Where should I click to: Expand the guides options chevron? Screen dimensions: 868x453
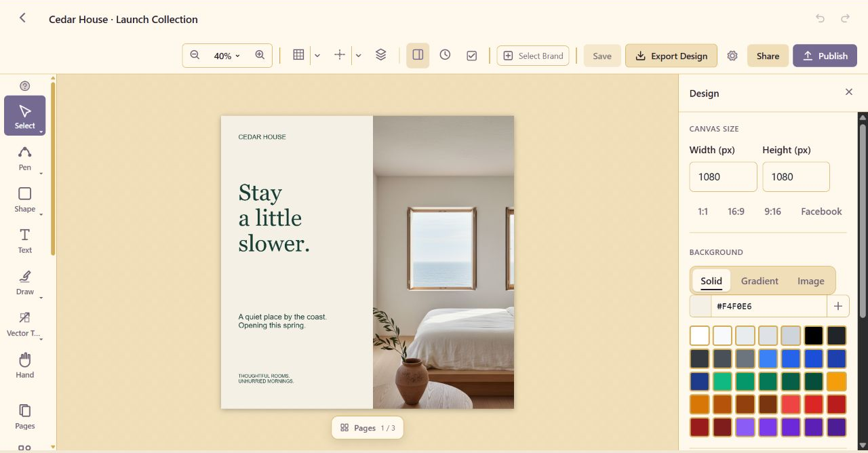click(x=359, y=56)
